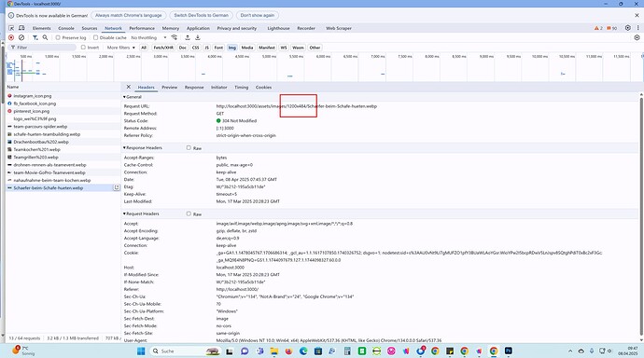Open Firefox from the taskbar
This screenshot has width=644, height=358.
pos(288,351)
